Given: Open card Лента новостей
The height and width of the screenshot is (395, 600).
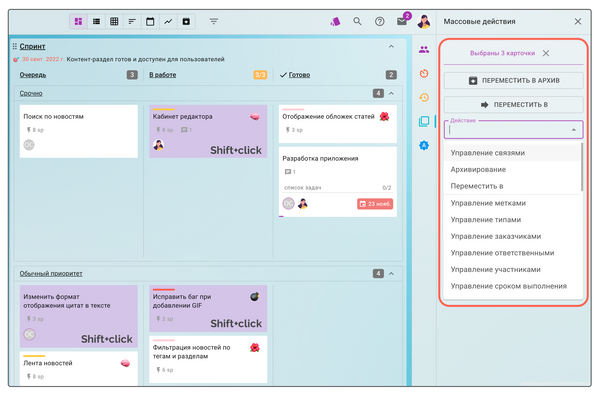Looking at the screenshot, I should point(78,369).
